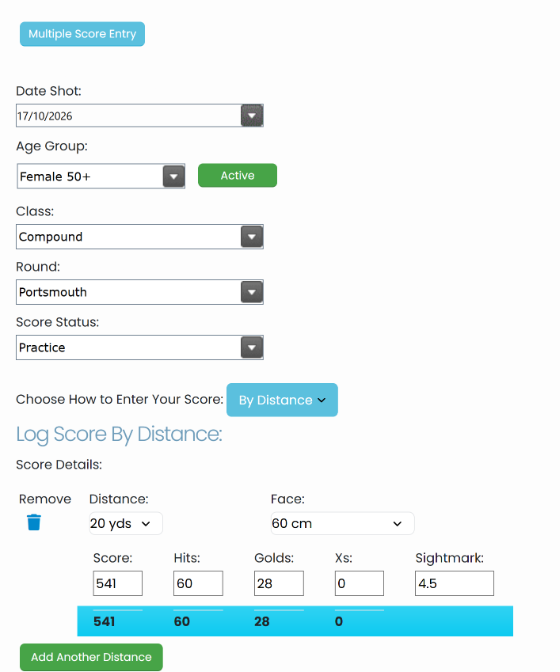Open the By Distance entry method dropdown
Viewport: 560px width, 672px height.
282,400
